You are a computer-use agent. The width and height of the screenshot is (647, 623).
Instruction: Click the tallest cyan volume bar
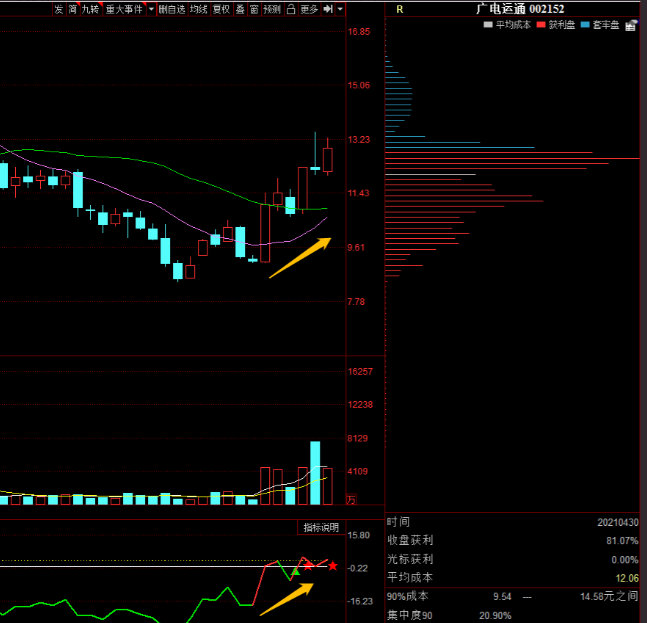point(315,473)
